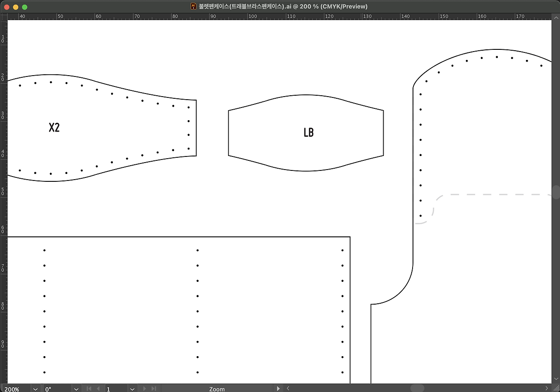Go to previous artboard arrow
The height and width of the screenshot is (392, 560).
pyautogui.click(x=98, y=389)
